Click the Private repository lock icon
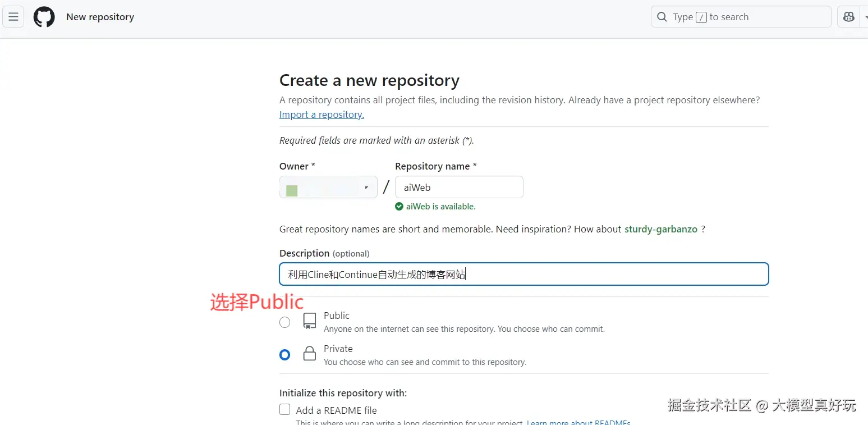 pos(309,354)
